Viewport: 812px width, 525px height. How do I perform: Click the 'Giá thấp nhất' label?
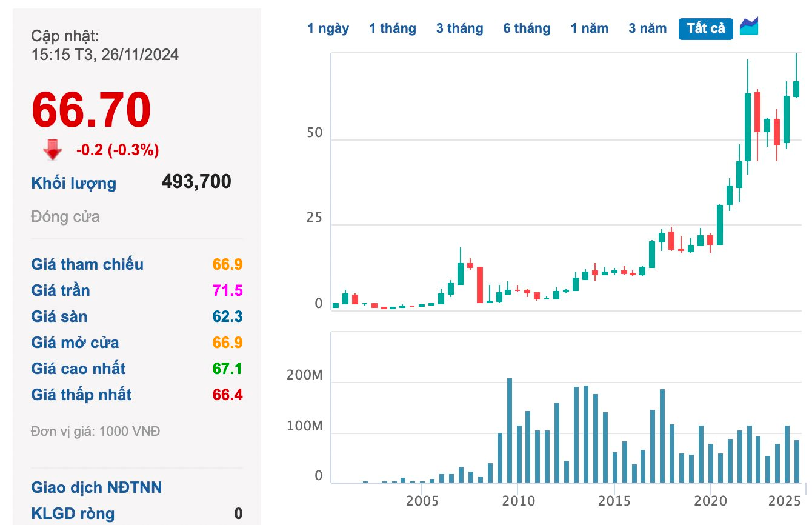click(x=81, y=395)
